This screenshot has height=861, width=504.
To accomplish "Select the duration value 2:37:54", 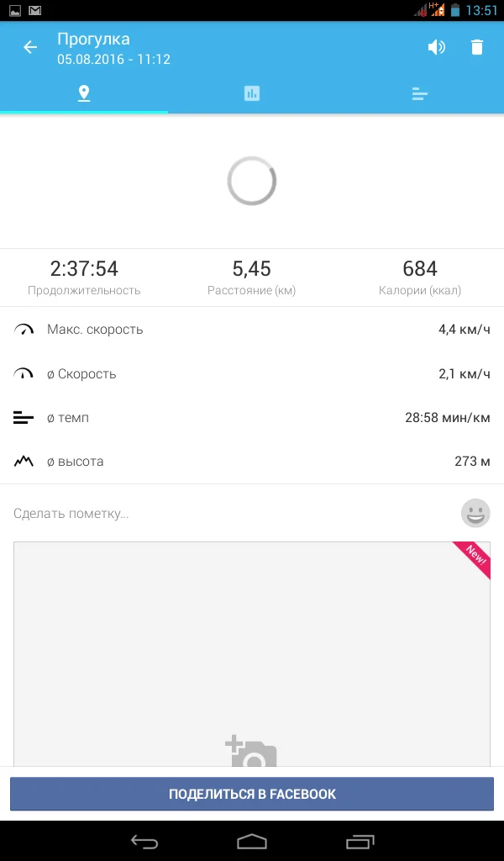I will pos(84,269).
